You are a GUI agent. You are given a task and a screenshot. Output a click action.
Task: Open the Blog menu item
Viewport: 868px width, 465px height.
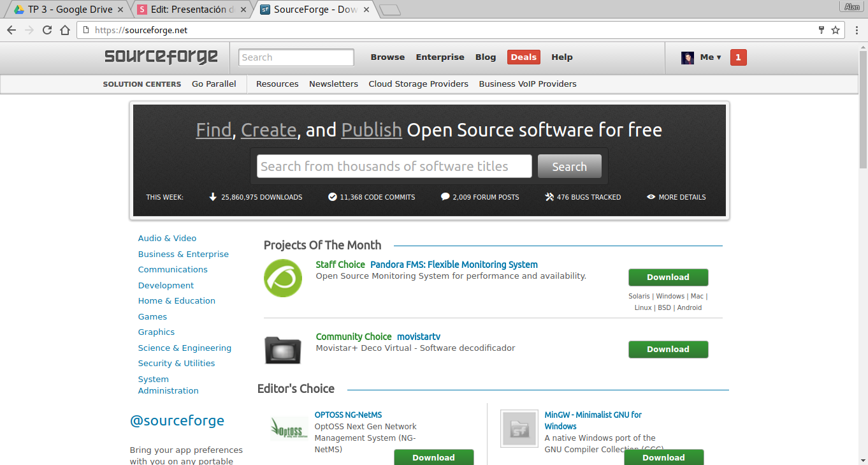486,57
